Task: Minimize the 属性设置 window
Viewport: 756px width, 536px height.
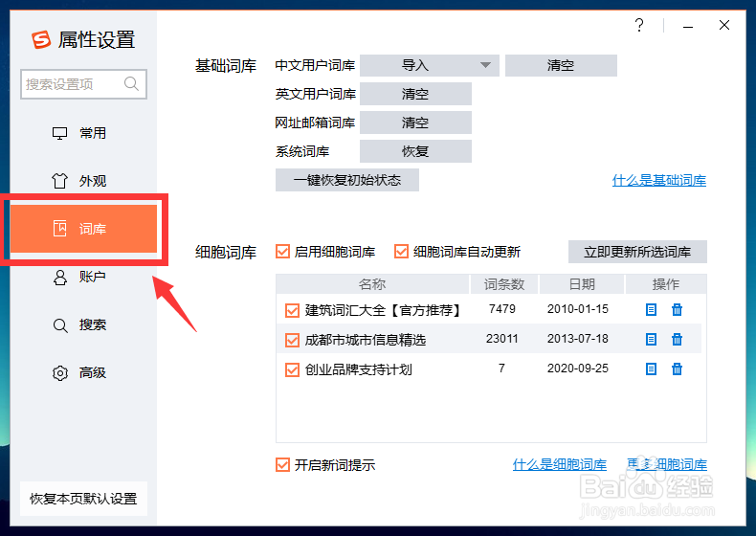Action: [x=688, y=26]
